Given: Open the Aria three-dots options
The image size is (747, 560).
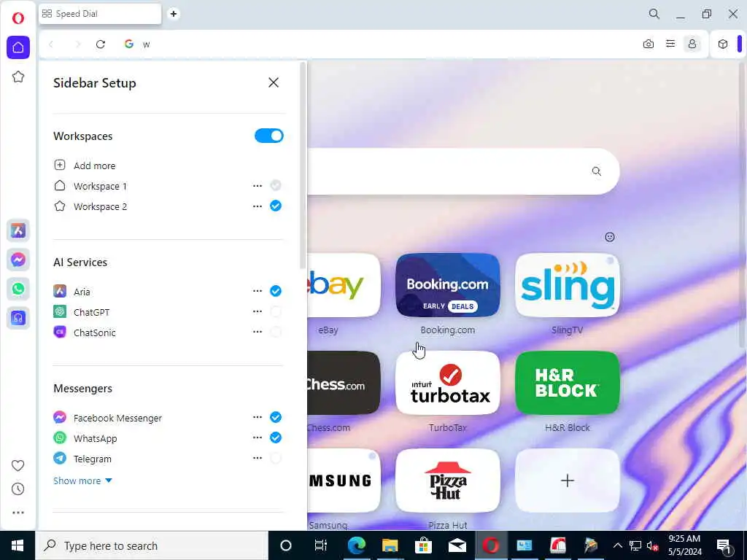Looking at the screenshot, I should 258,291.
